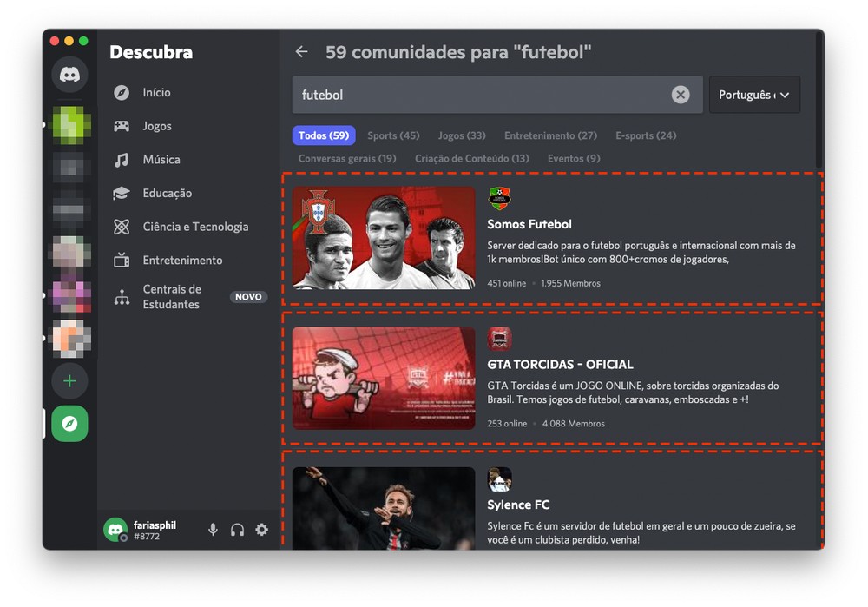Image resolution: width=868 pixels, height=607 pixels.
Task: Click the results page scrollbar
Action: (820, 100)
